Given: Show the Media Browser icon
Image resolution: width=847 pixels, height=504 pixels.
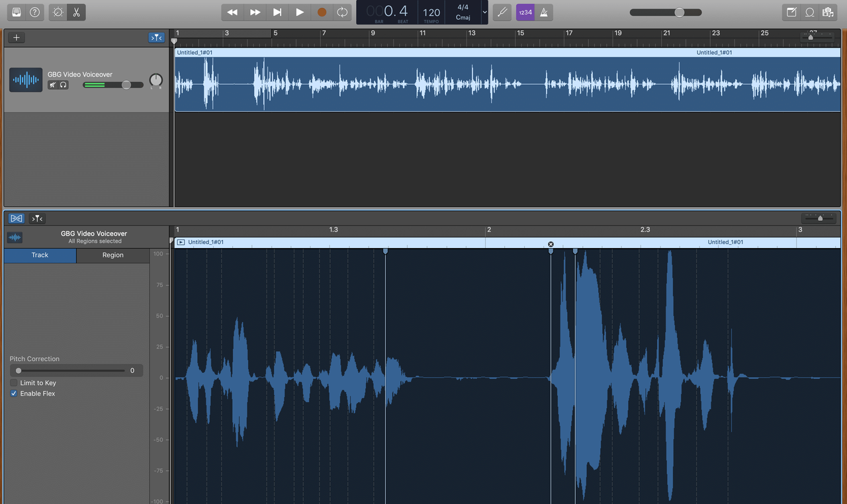Looking at the screenshot, I should click(x=828, y=12).
